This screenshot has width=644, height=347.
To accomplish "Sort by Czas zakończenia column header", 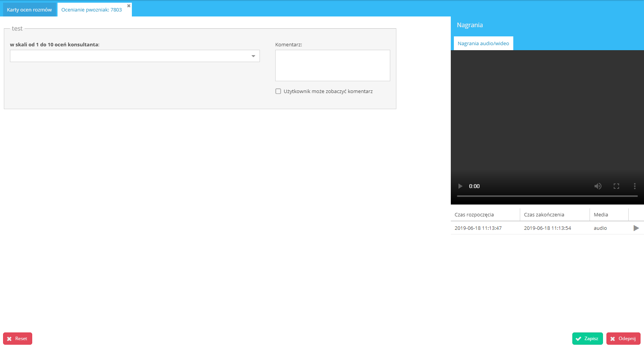I will point(555,214).
